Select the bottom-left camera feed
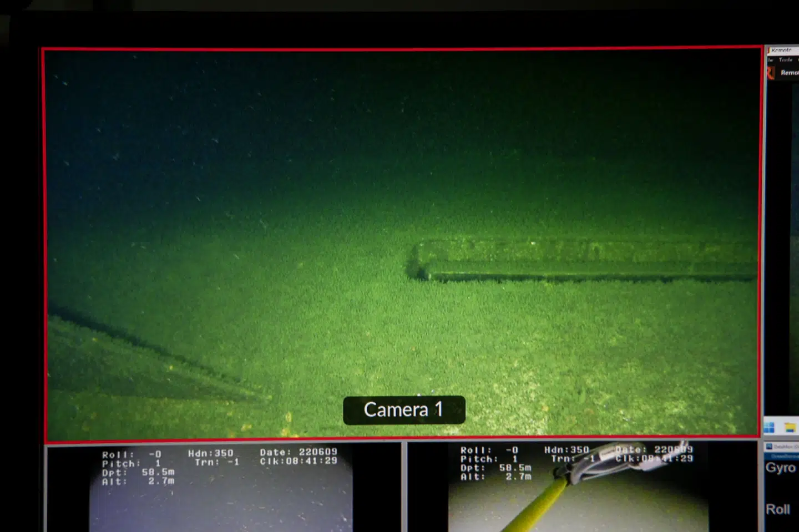Viewport: 799px width, 532px height. pyautogui.click(x=222, y=499)
